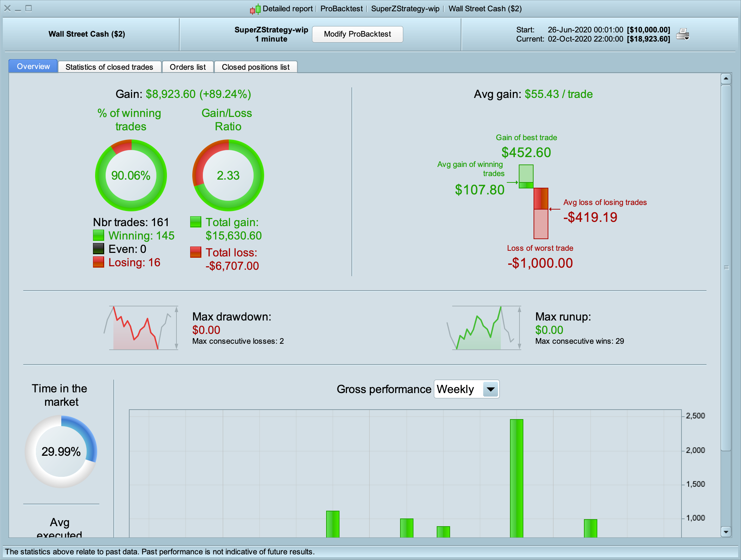This screenshot has height=560, width=741.
Task: Click the printer icon
Action: coord(683,34)
